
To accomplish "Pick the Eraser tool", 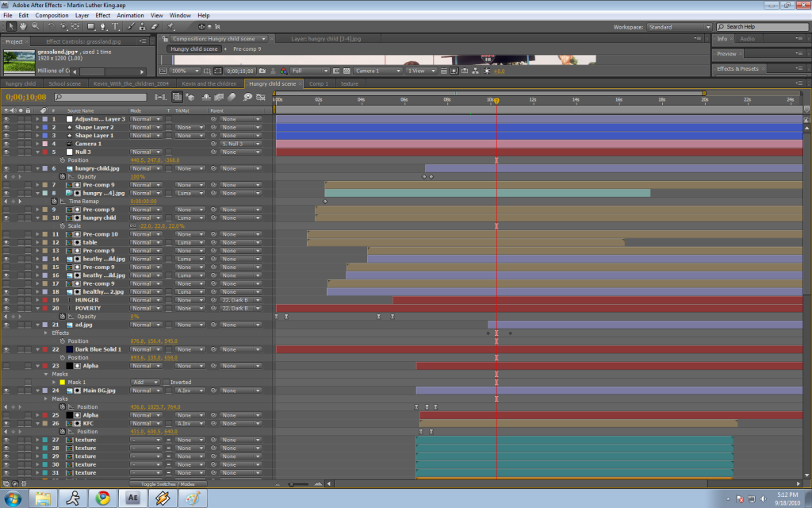I will pos(154,26).
